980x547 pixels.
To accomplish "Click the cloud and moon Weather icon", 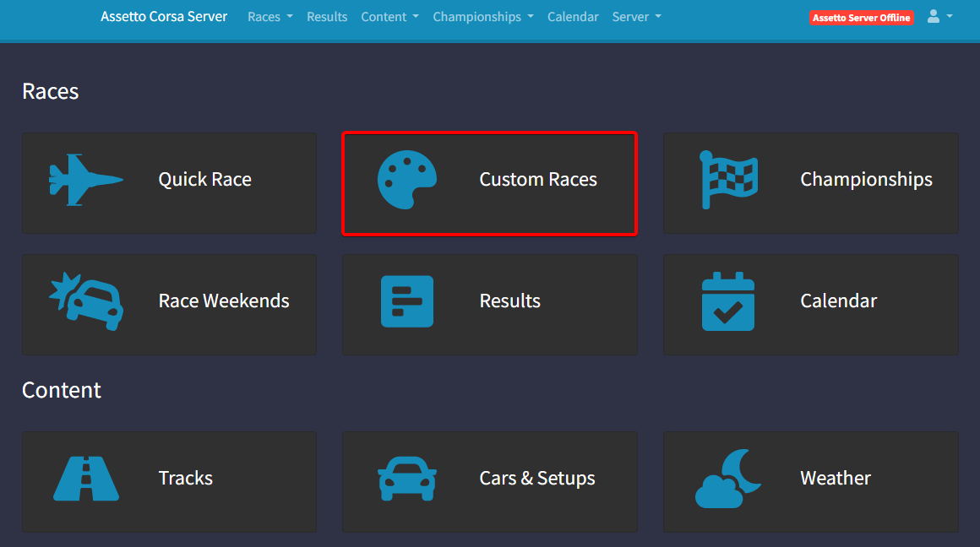I will [x=728, y=479].
